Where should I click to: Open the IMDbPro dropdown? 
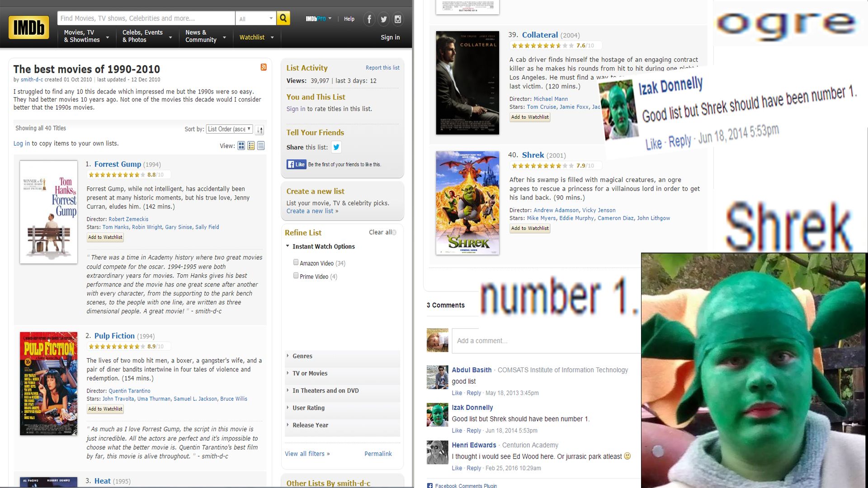click(x=318, y=19)
